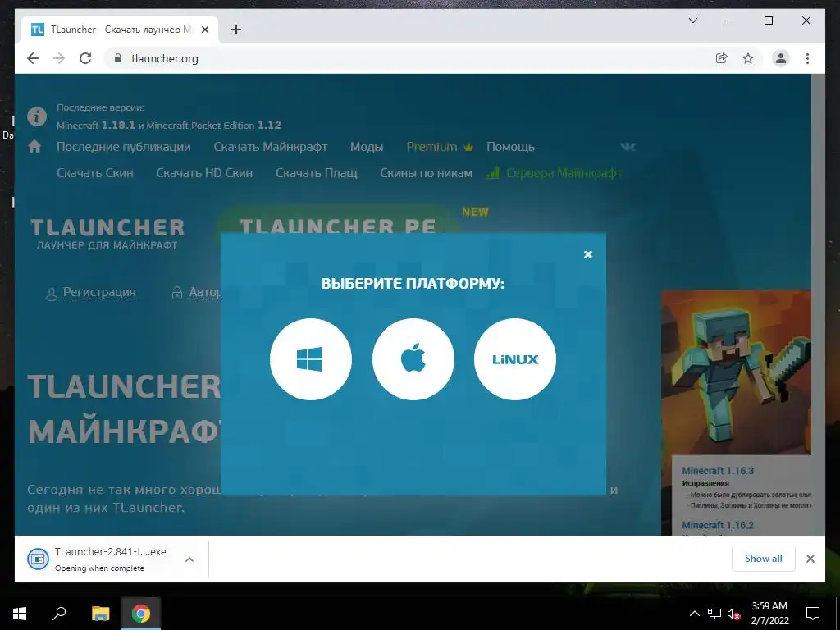Click the info circle icon

(37, 116)
